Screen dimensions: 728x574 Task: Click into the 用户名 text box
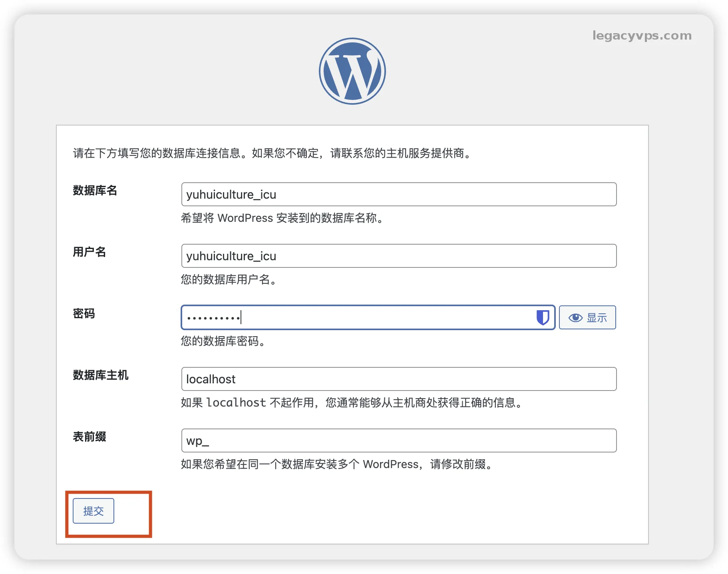click(398, 256)
